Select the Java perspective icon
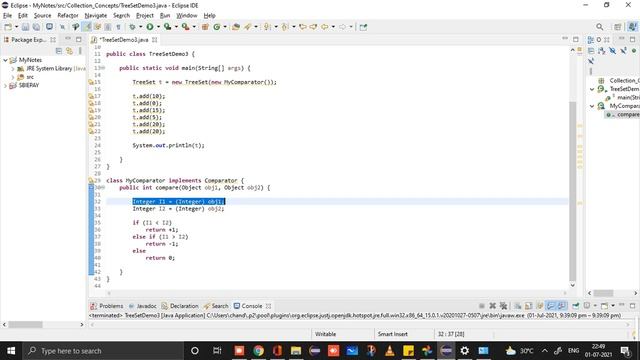This screenshot has height=360, width=640. [x=632, y=27]
